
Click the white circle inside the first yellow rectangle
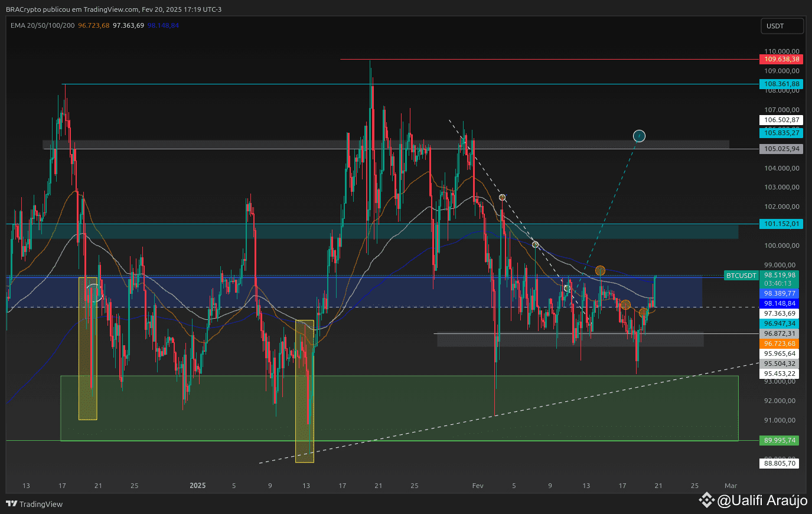[x=94, y=293]
